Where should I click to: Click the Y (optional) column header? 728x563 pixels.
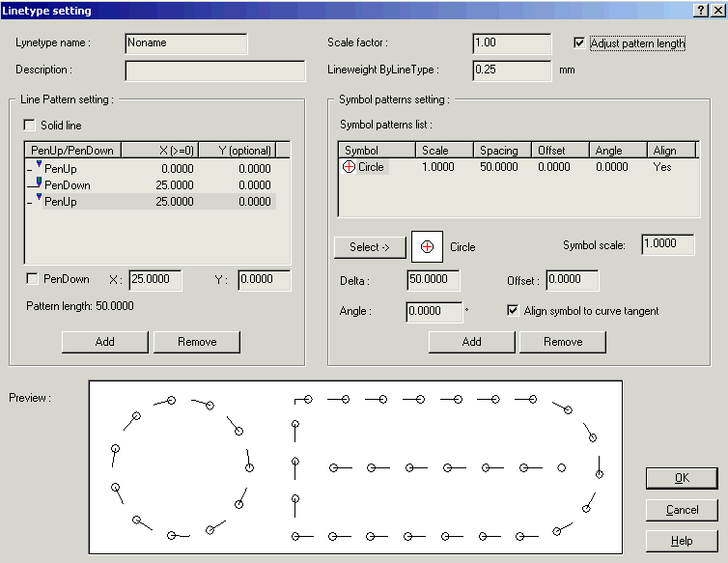click(238, 151)
